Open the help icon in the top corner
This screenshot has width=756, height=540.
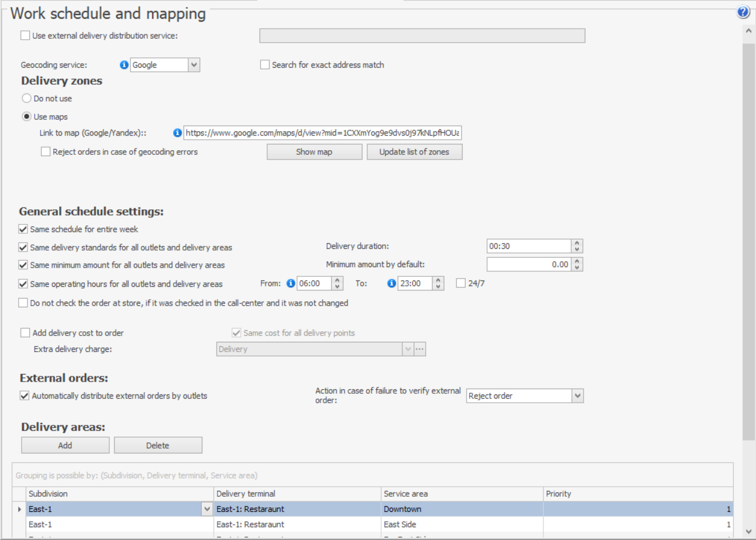(x=743, y=12)
